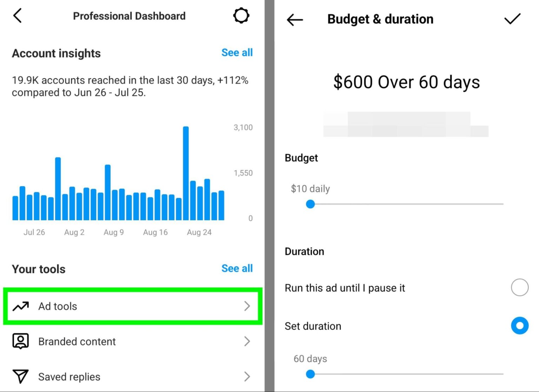Image resolution: width=539 pixels, height=392 pixels.
Task: Select the Ad tools trending arrow icon
Action: click(20, 306)
